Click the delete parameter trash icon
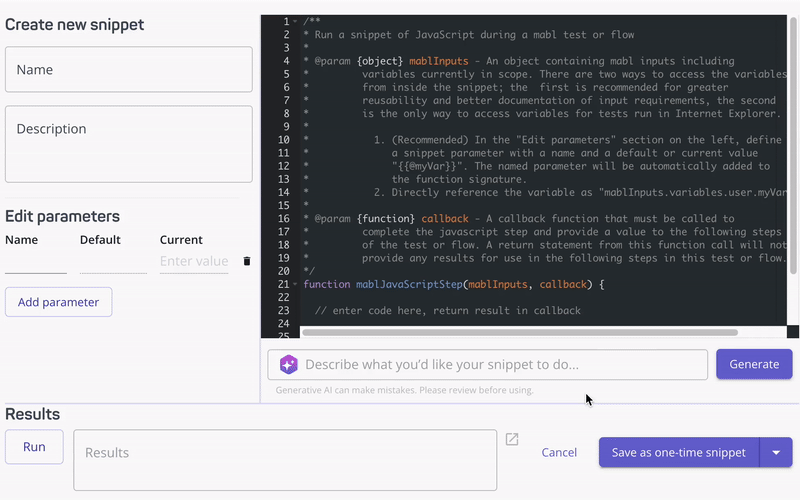Viewport: 800px width, 500px height. [247, 261]
